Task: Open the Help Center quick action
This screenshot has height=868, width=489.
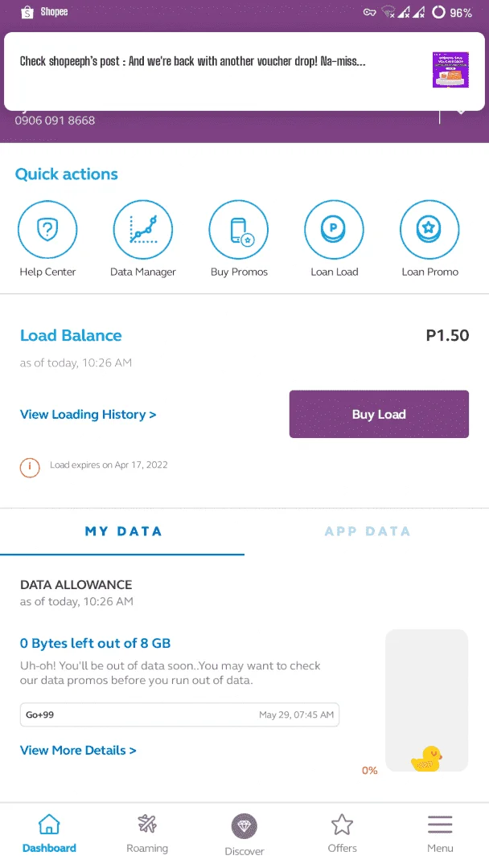Action: coord(47,230)
